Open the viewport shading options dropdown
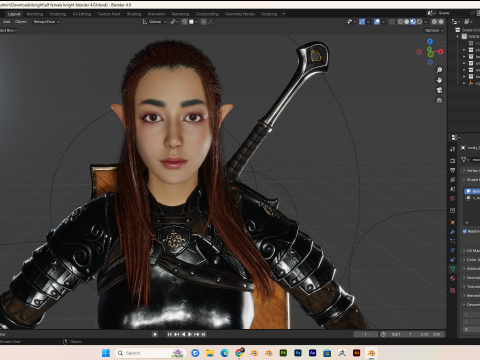 [x=425, y=22]
